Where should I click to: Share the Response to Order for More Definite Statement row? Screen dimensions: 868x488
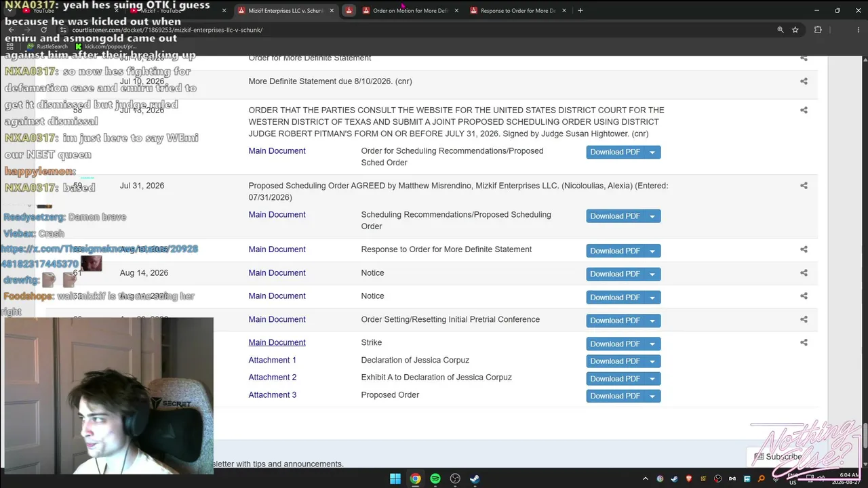[x=804, y=249]
